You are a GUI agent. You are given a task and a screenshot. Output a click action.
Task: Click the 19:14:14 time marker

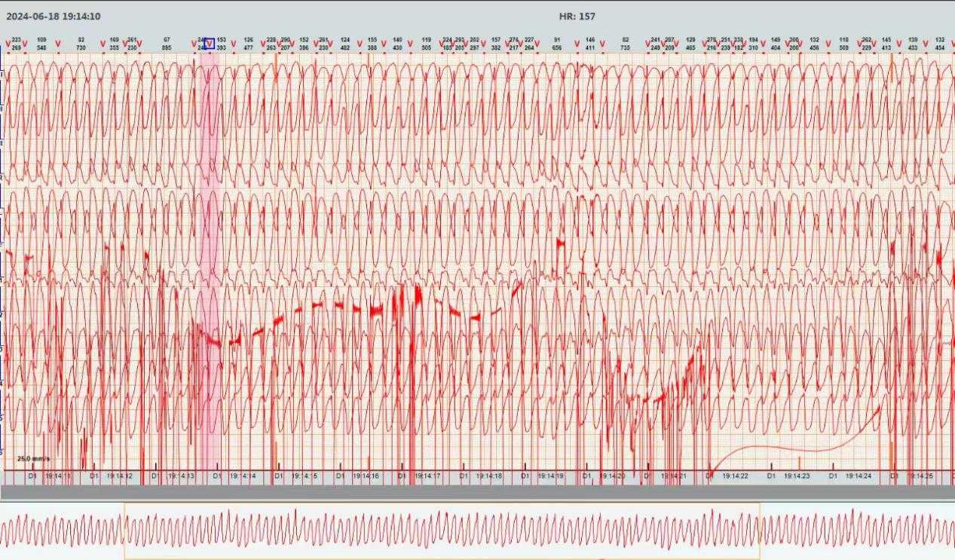point(242,476)
